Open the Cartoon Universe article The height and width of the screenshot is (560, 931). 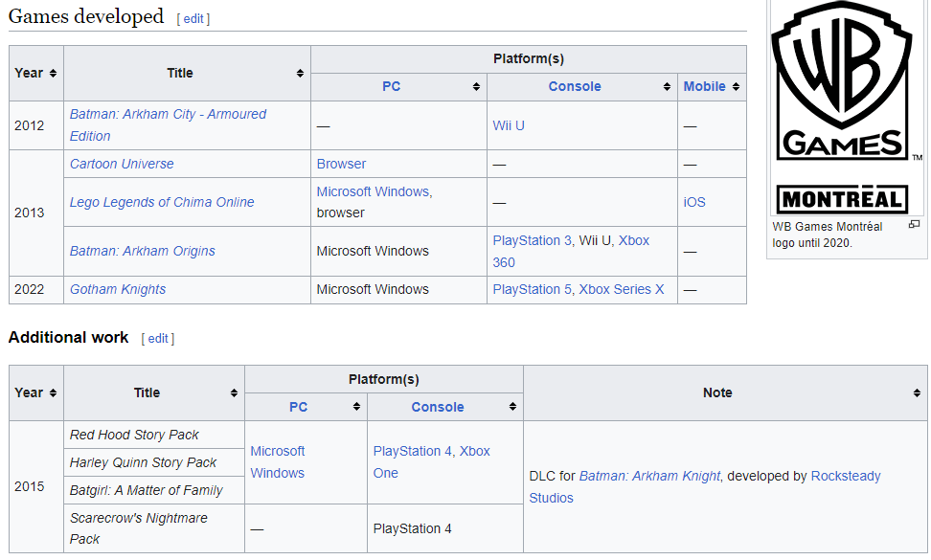coord(122,164)
